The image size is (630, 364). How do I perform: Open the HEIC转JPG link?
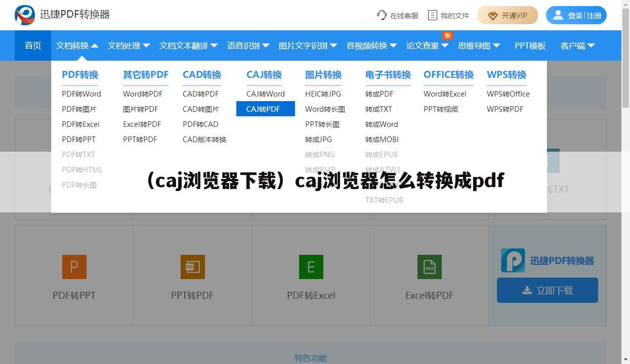323,94
